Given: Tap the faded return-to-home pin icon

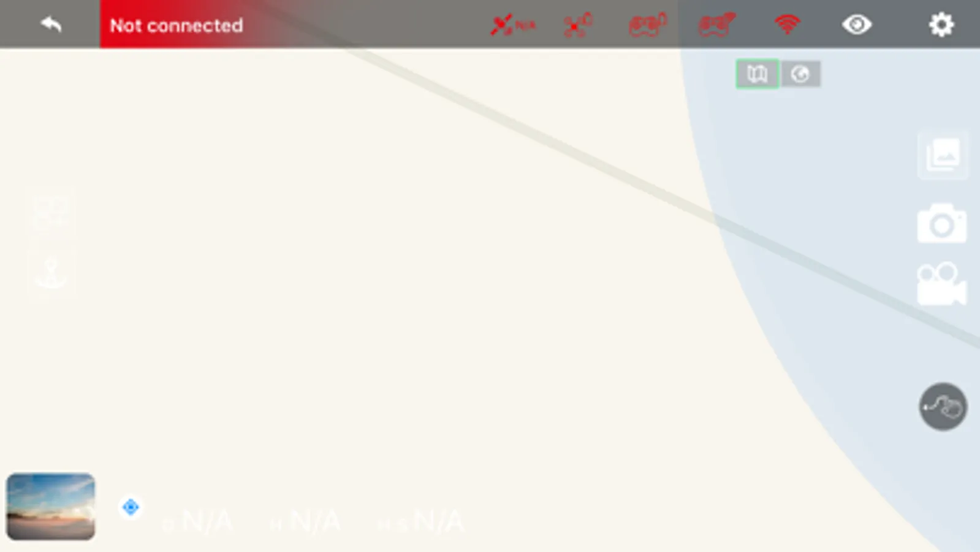Looking at the screenshot, I should [x=51, y=273].
